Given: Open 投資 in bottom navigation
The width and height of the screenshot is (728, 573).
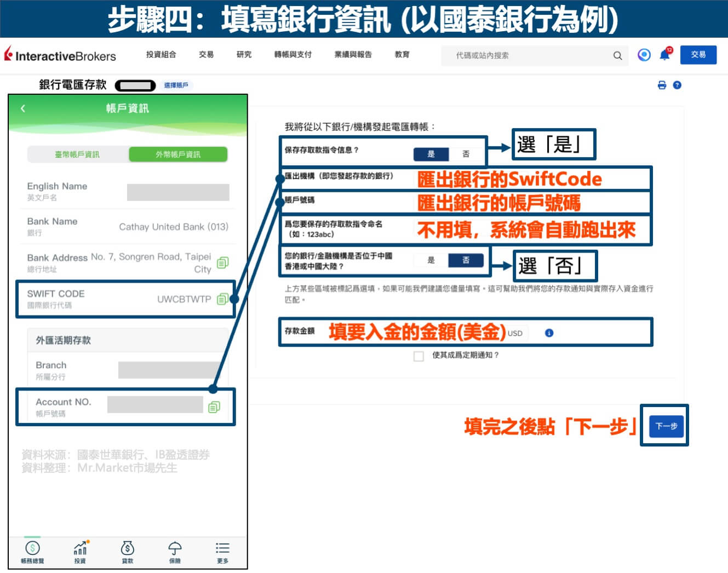Looking at the screenshot, I should coord(80,552).
